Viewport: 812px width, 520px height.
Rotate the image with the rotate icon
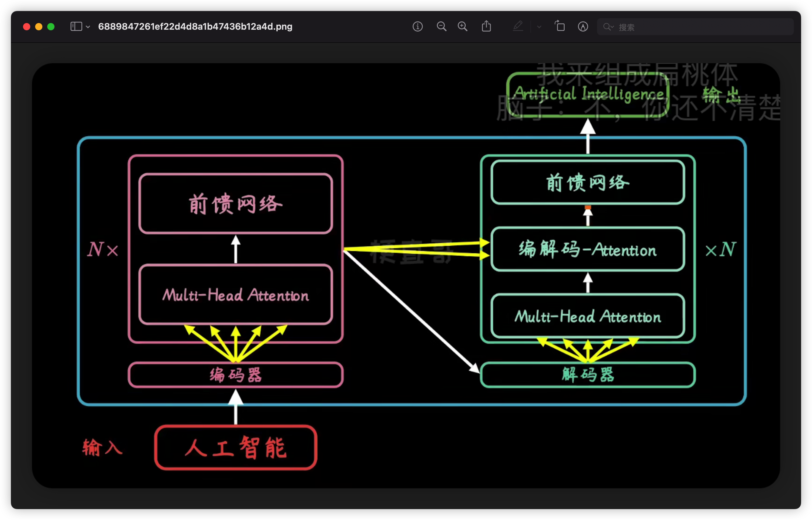560,26
